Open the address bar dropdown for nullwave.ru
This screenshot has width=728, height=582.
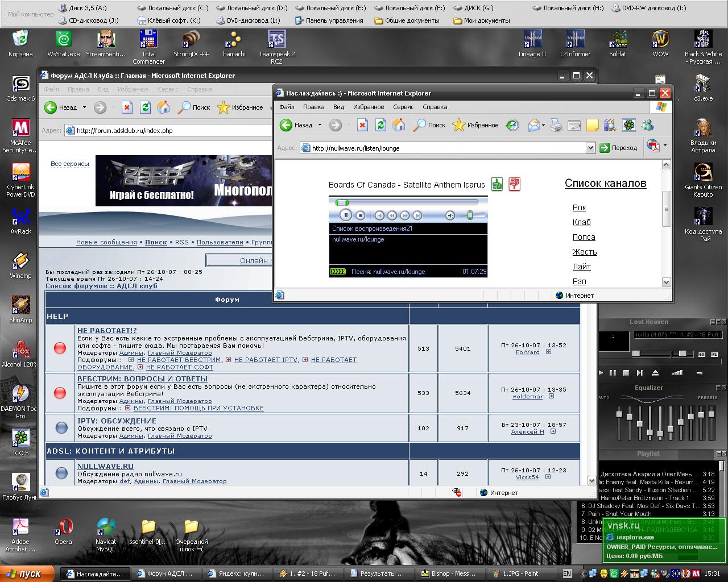(x=590, y=148)
